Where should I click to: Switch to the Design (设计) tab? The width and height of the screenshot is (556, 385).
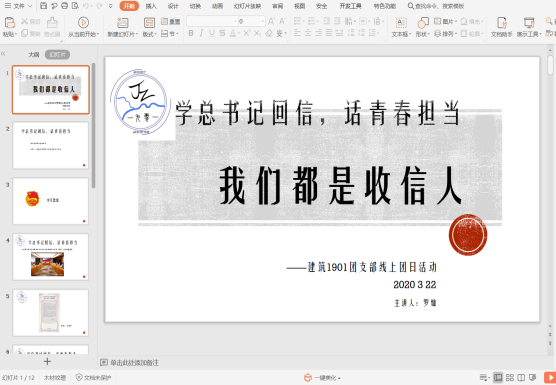(173, 6)
